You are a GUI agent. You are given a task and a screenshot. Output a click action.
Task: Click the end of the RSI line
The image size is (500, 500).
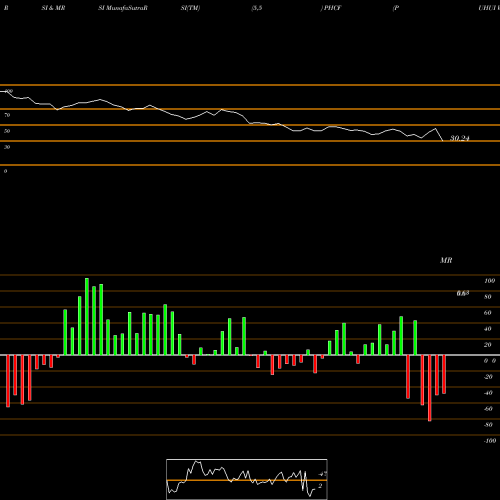tap(443, 141)
